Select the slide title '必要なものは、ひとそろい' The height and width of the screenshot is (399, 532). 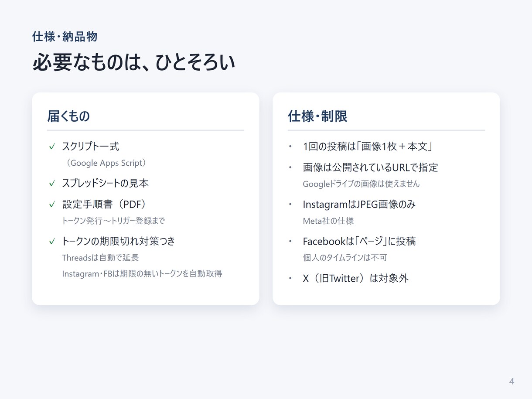pos(133,62)
